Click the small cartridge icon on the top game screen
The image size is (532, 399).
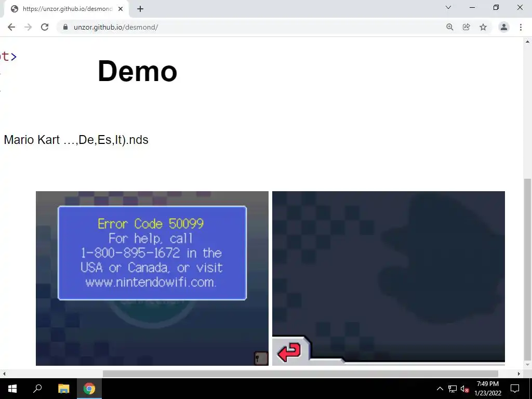point(261,358)
